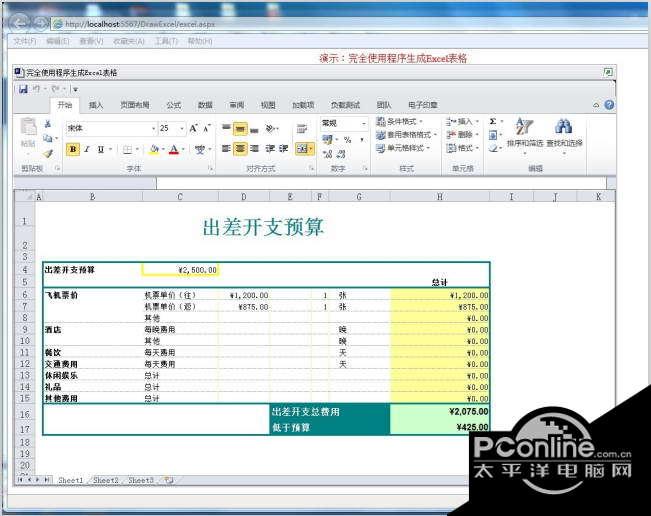Toggle Bold formatting

[x=73, y=149]
